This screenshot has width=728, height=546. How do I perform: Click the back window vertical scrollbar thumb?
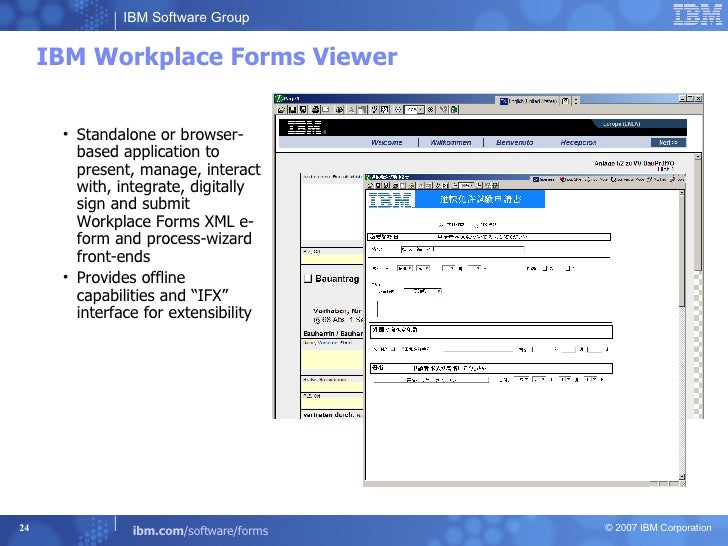[x=697, y=216]
